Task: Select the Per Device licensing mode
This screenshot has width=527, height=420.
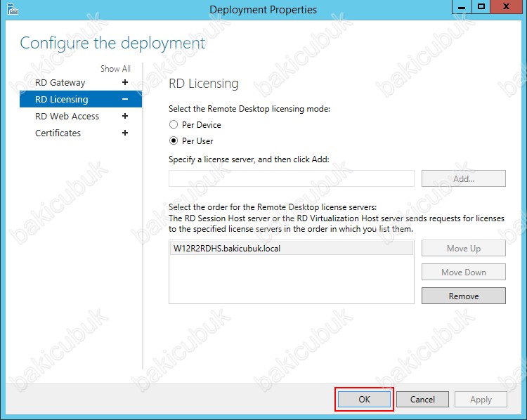Action: pos(174,124)
